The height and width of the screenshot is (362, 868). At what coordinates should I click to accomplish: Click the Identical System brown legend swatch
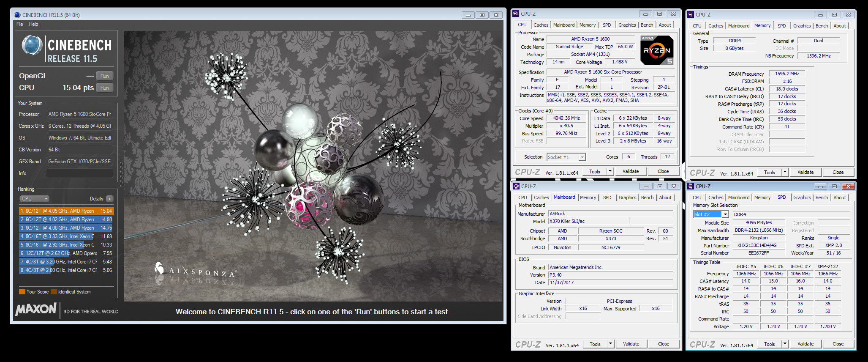(x=54, y=292)
